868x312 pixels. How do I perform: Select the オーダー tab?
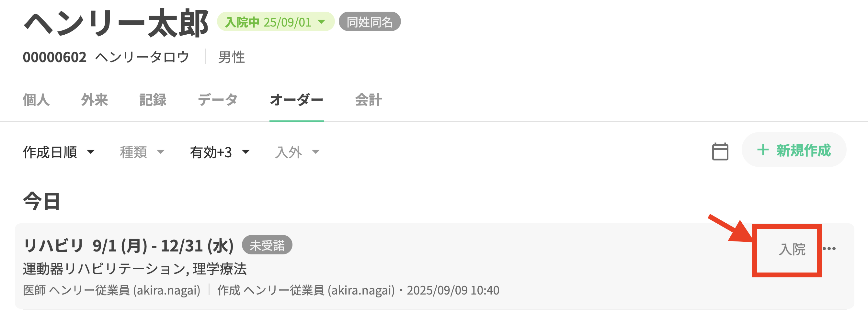tap(296, 100)
